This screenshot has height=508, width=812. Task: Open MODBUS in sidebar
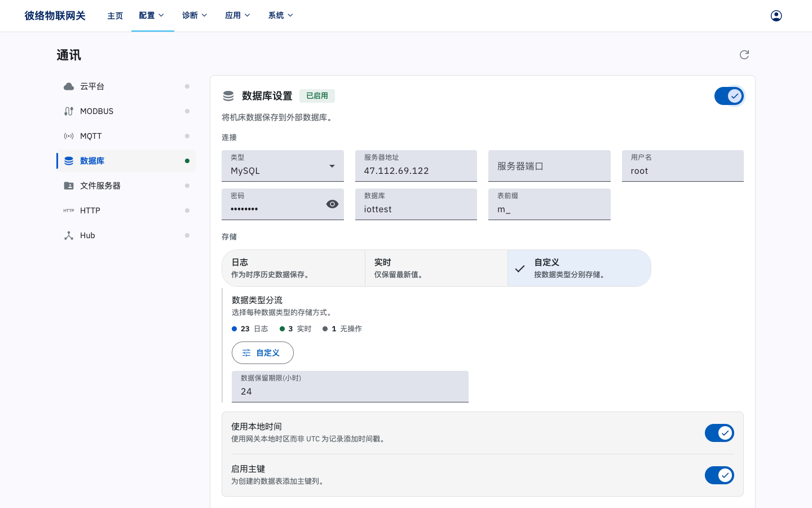tap(126, 111)
